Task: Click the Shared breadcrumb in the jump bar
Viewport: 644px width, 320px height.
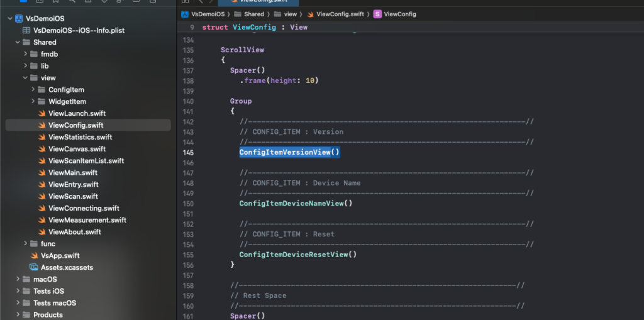Action: click(x=254, y=14)
